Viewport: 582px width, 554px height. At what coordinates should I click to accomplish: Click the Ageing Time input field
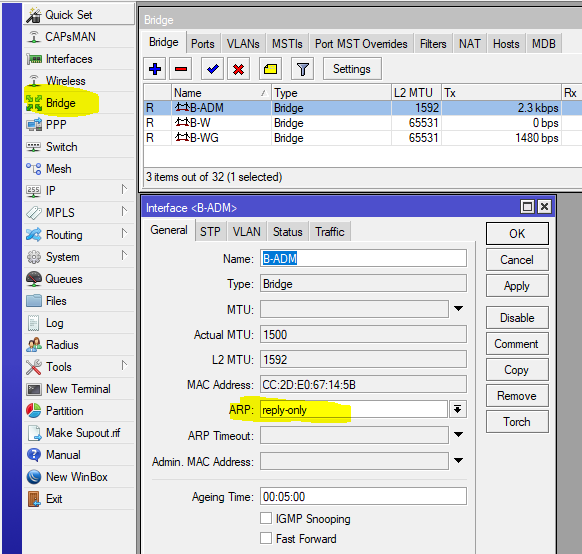(x=363, y=496)
